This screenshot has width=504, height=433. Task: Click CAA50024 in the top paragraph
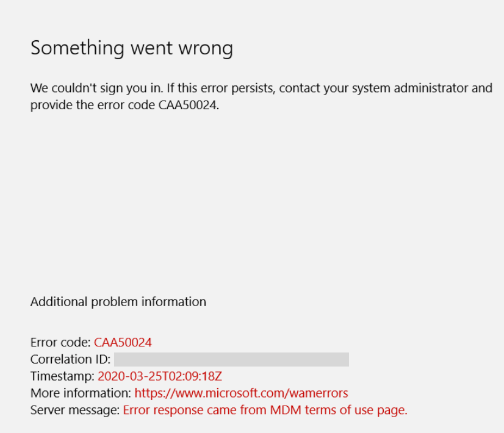tap(188, 105)
